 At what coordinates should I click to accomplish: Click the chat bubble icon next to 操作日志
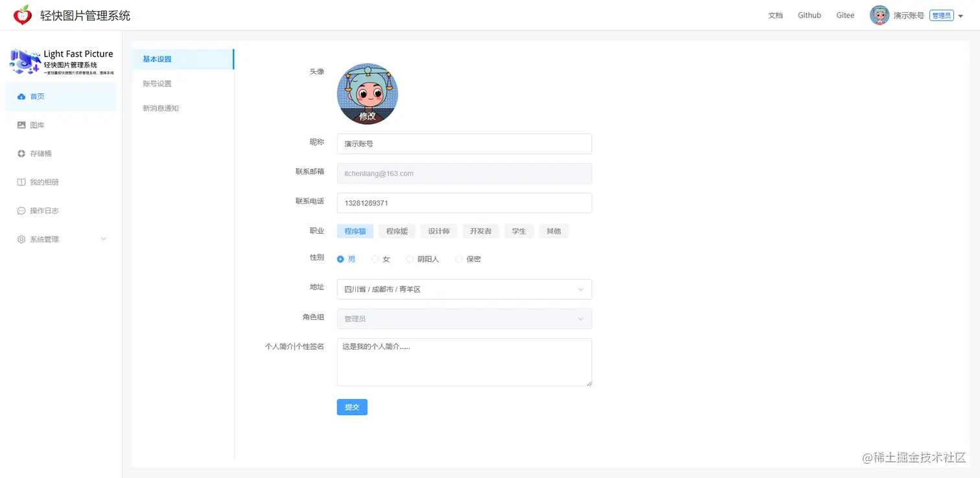pyautogui.click(x=21, y=211)
